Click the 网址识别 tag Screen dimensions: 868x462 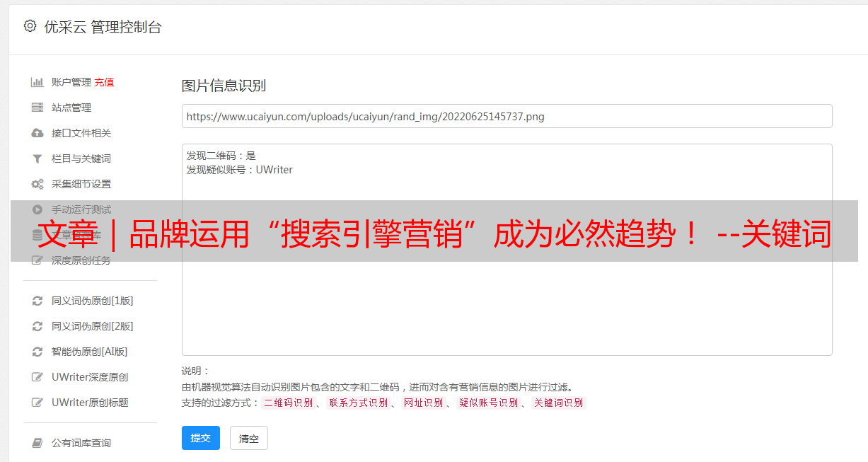423,403
